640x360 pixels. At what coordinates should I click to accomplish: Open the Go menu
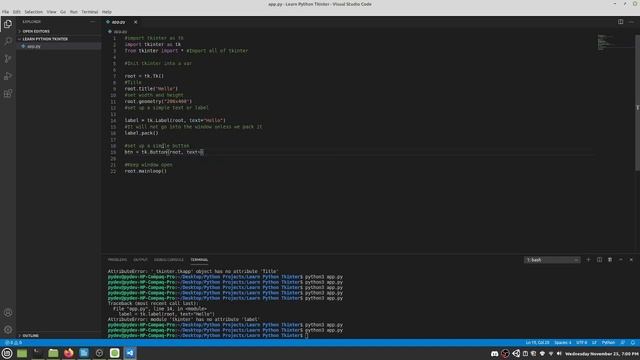click(x=63, y=12)
